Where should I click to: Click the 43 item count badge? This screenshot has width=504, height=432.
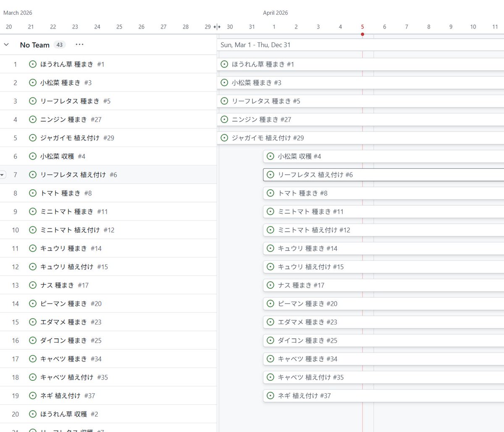[x=60, y=45]
